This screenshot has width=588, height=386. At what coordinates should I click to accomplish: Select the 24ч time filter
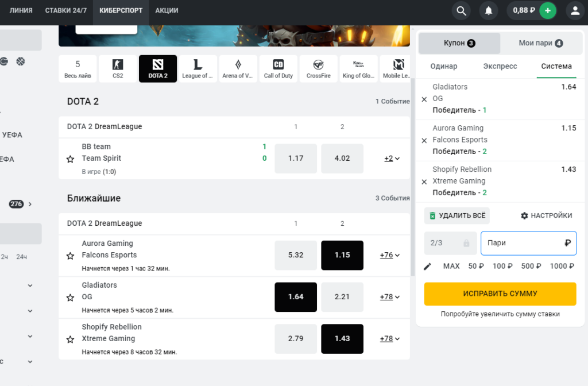(x=21, y=257)
